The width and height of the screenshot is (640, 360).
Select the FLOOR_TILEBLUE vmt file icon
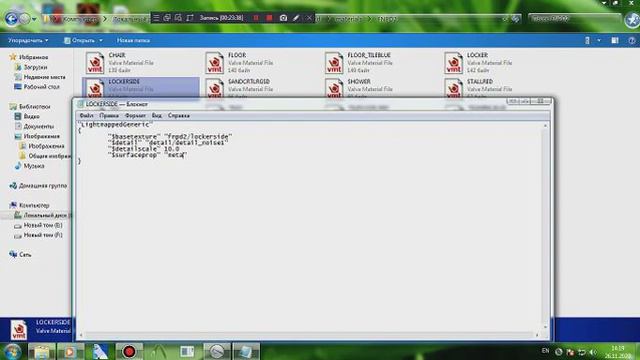334,63
